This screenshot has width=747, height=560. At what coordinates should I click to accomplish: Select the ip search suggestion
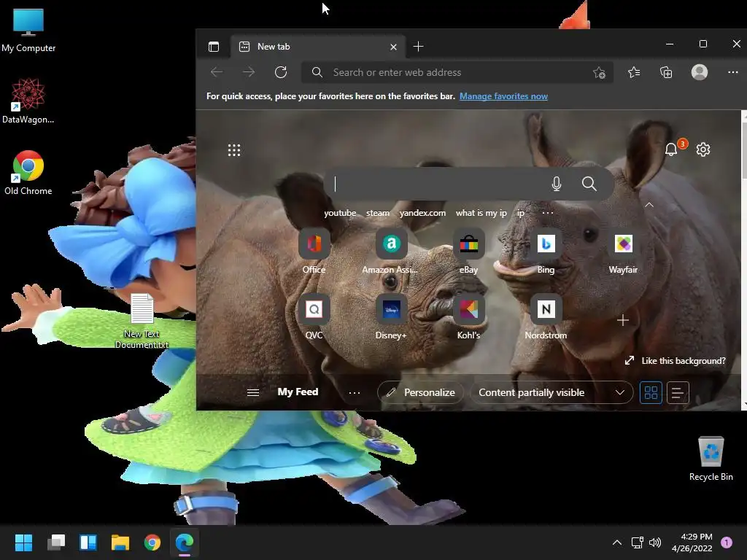tap(521, 213)
